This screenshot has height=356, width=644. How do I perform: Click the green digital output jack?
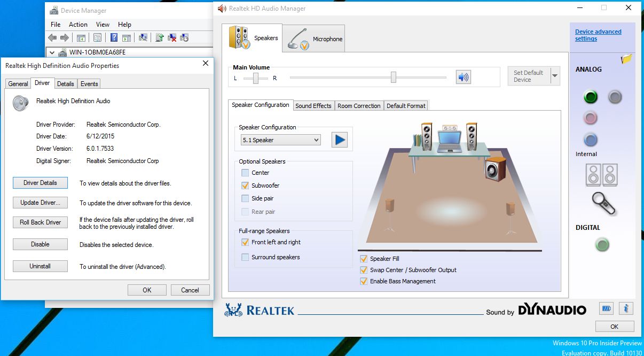(602, 245)
